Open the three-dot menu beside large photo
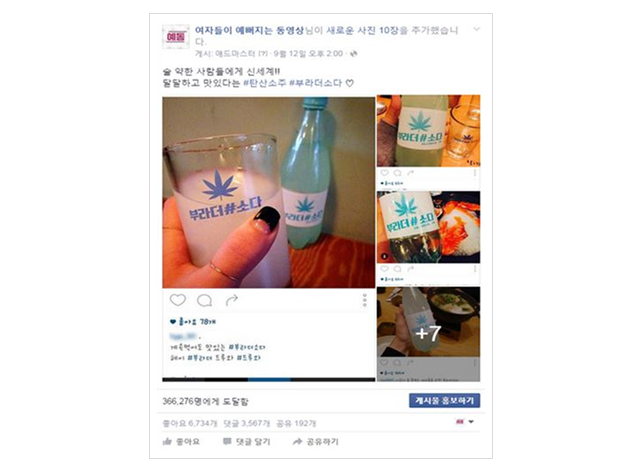This screenshot has width=640, height=472. [x=364, y=300]
